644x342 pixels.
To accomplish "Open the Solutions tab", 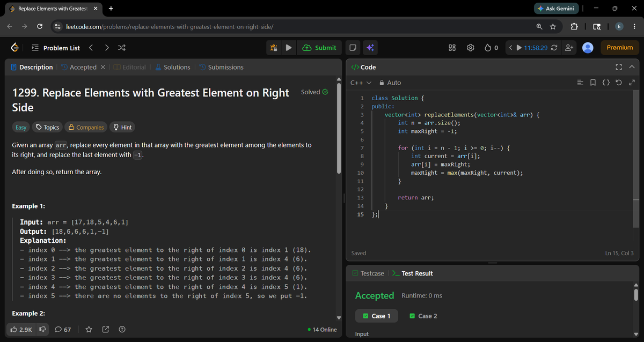I will point(173,67).
